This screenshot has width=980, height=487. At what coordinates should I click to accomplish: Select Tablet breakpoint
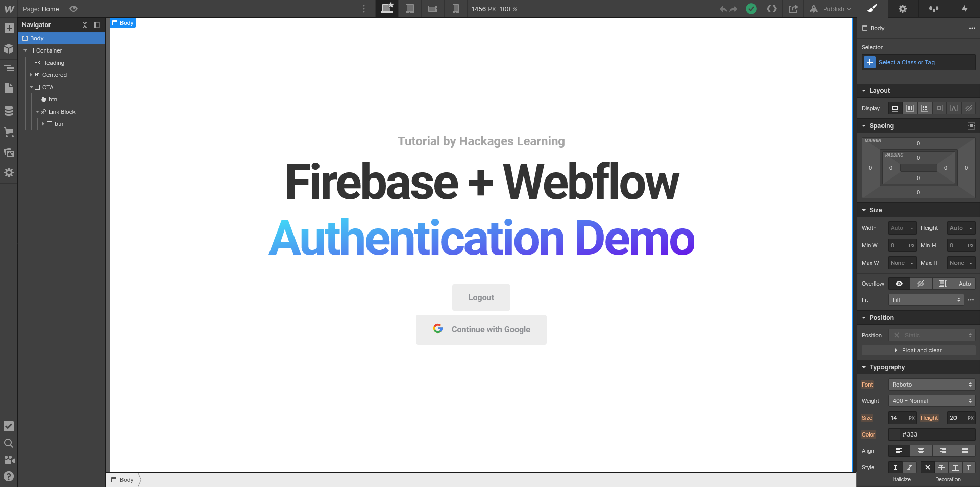410,9
